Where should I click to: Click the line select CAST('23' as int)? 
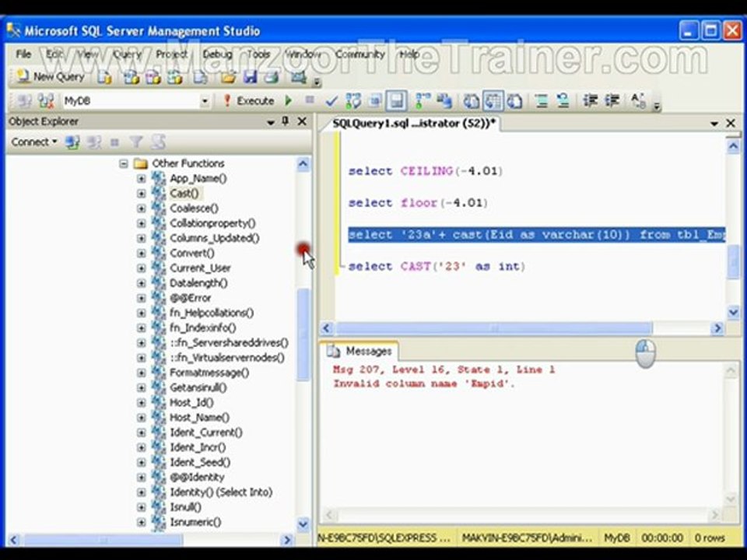(x=437, y=267)
